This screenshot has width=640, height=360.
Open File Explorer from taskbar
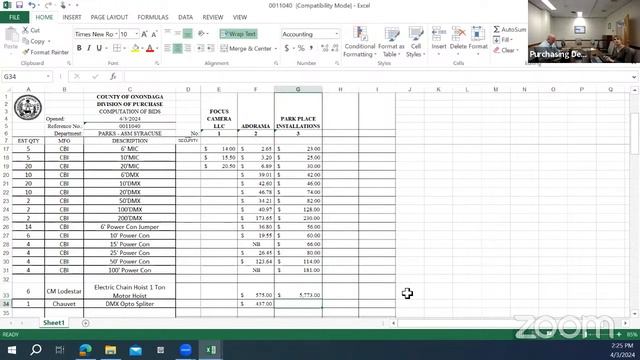tap(110, 350)
